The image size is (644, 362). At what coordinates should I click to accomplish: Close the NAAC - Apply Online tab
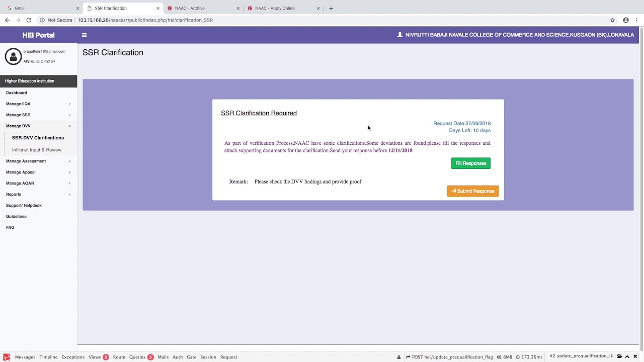point(318,8)
